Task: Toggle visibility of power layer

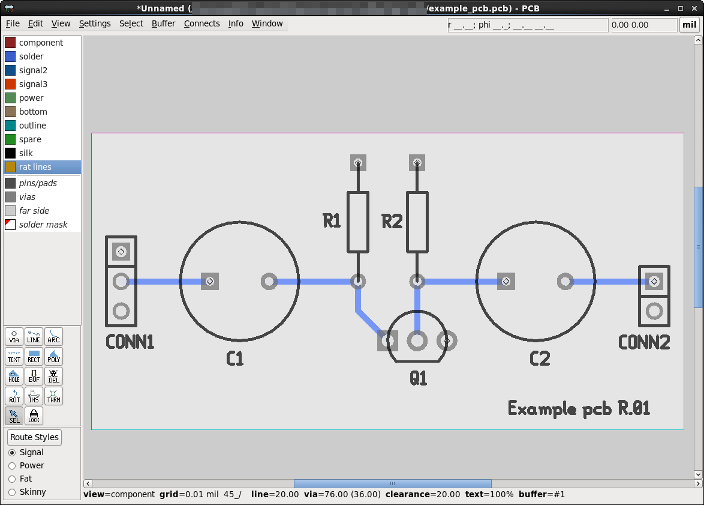Action: point(10,98)
